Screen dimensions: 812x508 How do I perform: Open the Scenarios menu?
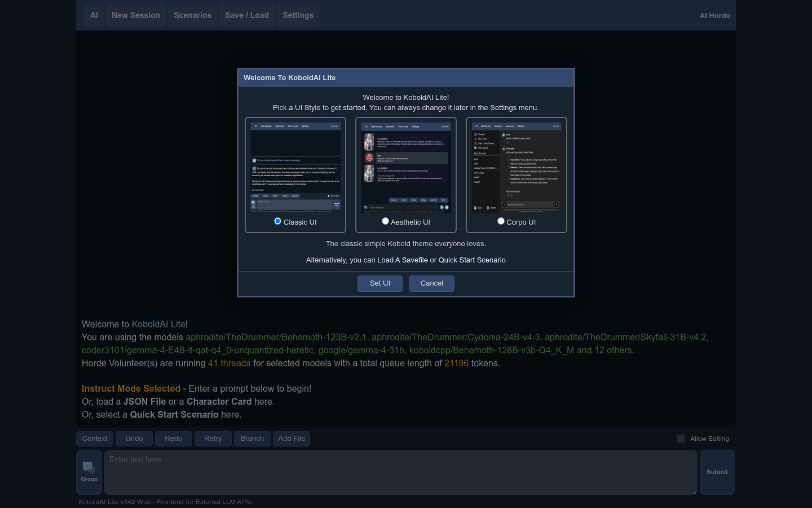(x=193, y=15)
